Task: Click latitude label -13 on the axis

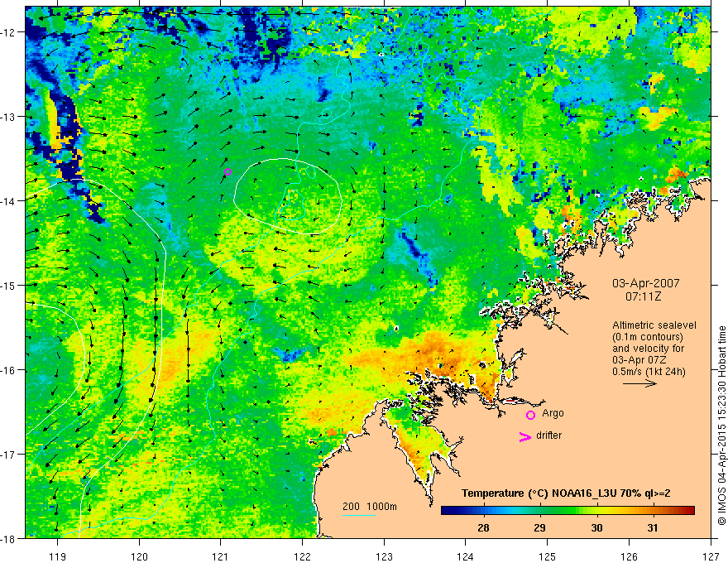Action: [9, 116]
